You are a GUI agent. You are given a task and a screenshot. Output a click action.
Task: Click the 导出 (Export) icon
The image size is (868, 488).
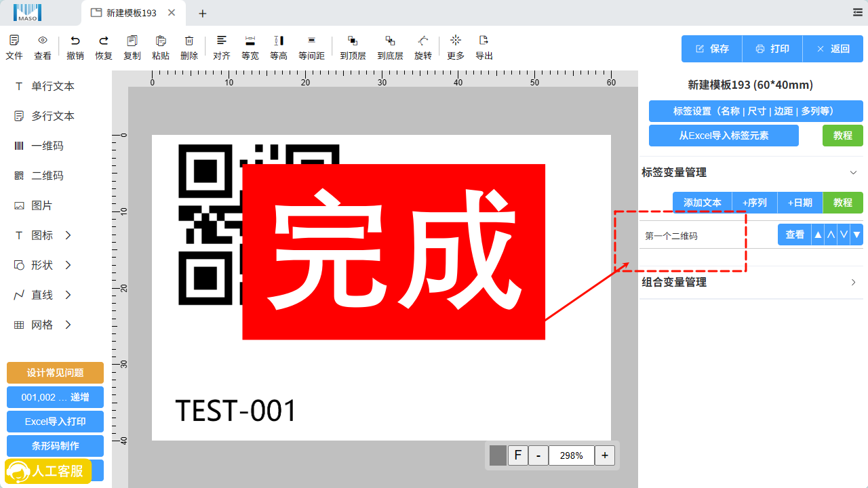point(484,47)
